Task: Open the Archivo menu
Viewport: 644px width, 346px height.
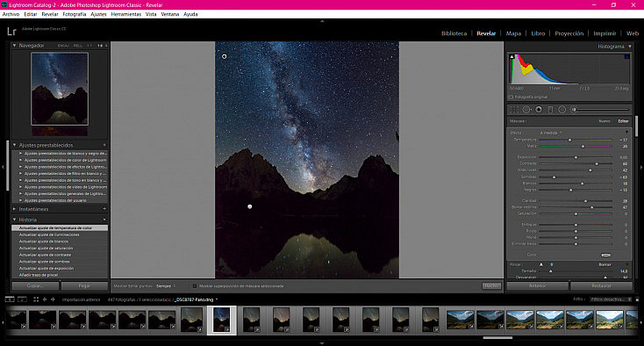Action: tap(11, 14)
